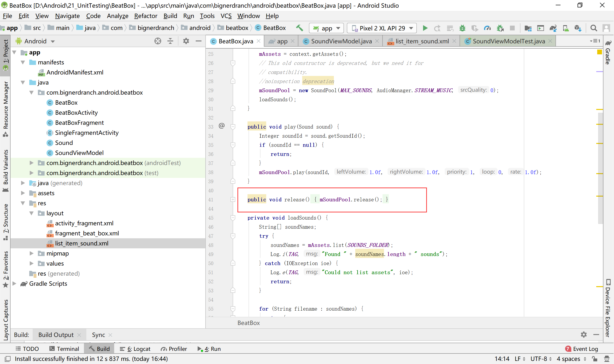Open the Refactor menu

pos(146,16)
